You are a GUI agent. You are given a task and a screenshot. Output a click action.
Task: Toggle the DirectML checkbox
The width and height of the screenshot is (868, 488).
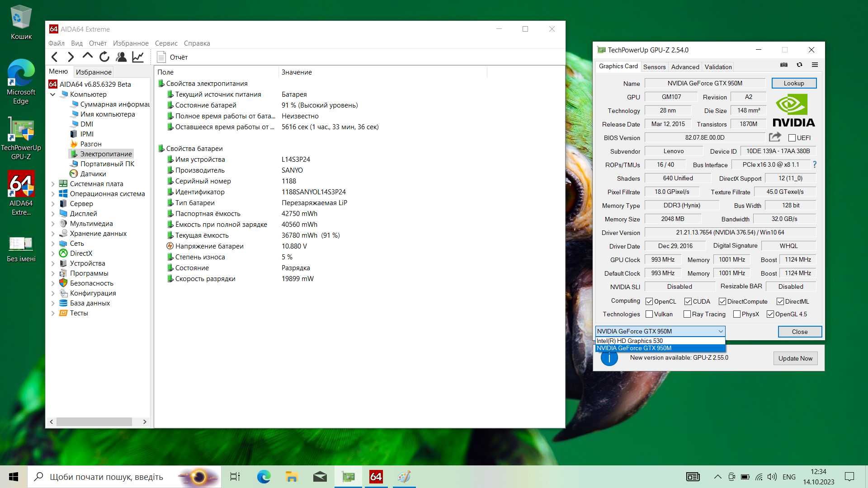(x=780, y=301)
